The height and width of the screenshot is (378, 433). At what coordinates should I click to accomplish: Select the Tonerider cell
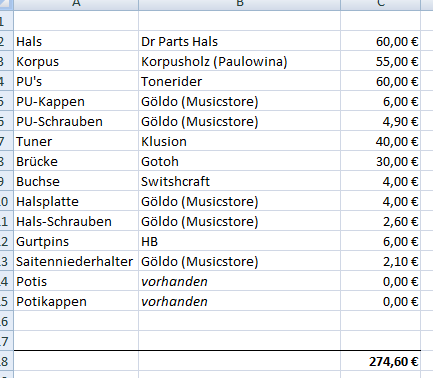(239, 81)
